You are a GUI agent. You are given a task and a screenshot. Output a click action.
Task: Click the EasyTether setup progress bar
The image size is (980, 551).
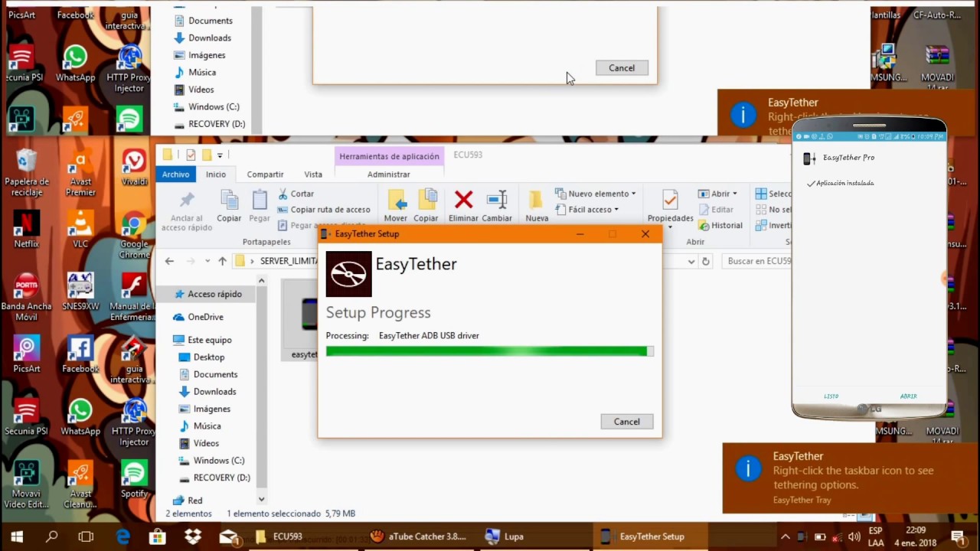click(490, 351)
